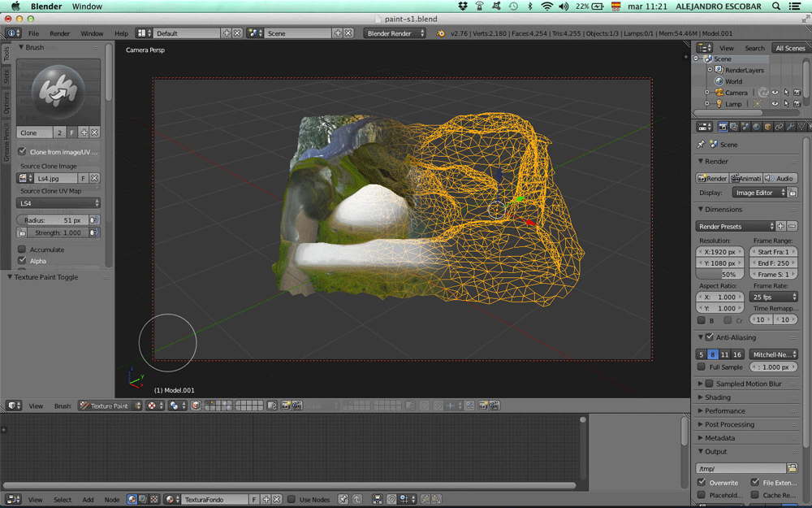
Task: Toggle Camera visibility eye in outliner
Action: (x=775, y=93)
